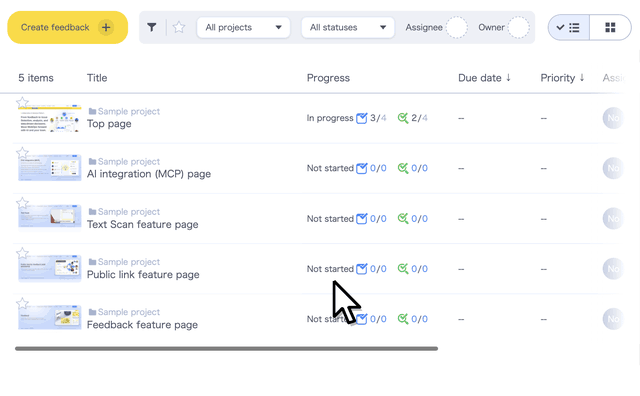The height and width of the screenshot is (396, 640).
Task: Click the 5 items count label
Action: point(36,78)
